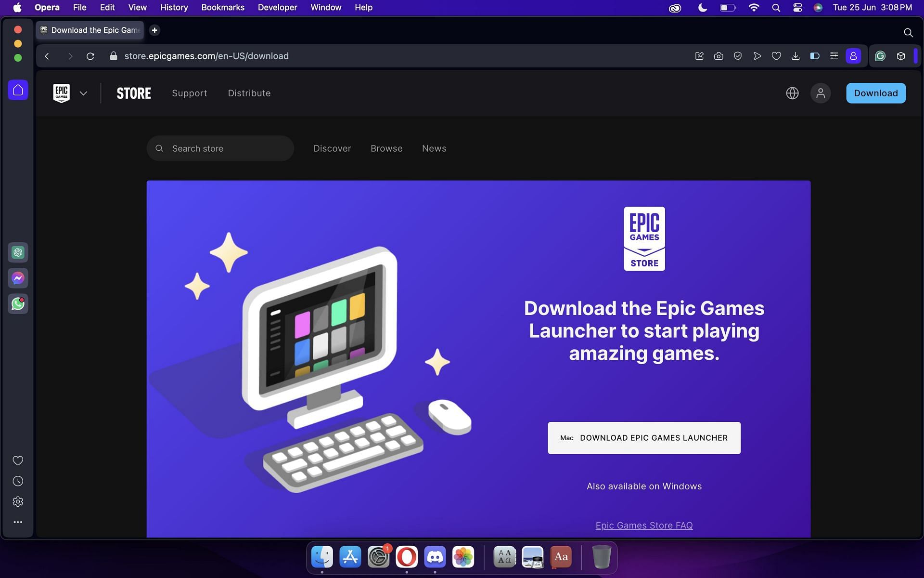This screenshot has width=924, height=578.
Task: Open Messenger in Opera sidebar
Action: 18,278
